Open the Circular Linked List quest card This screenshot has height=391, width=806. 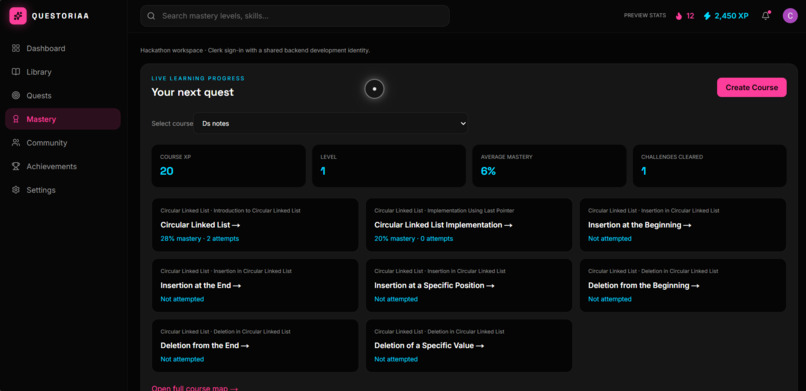pyautogui.click(x=255, y=225)
